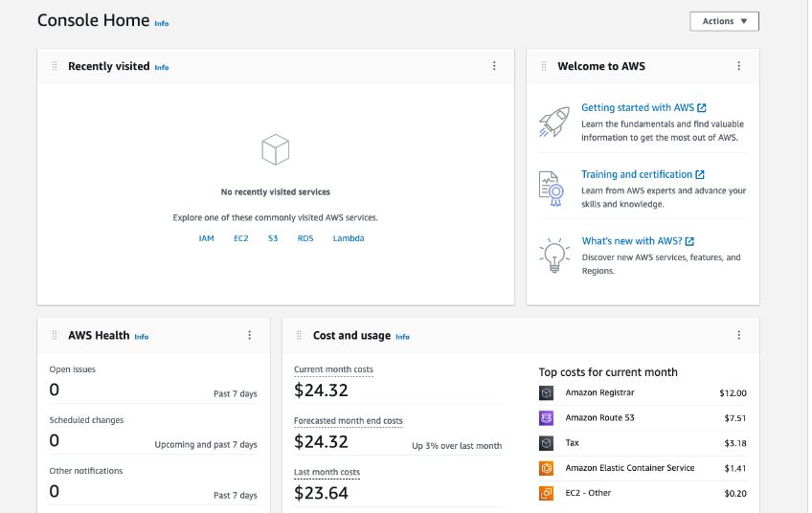Click external link icon after Training and certification

point(700,174)
